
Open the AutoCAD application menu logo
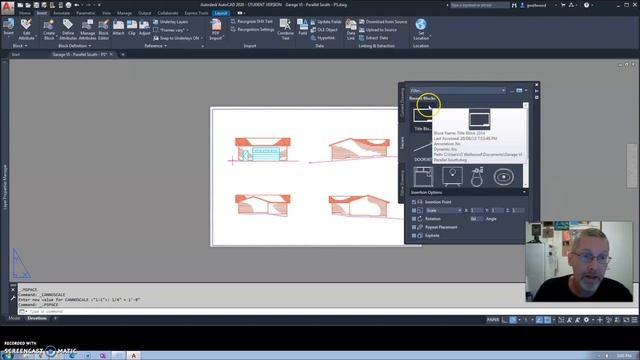point(7,7)
